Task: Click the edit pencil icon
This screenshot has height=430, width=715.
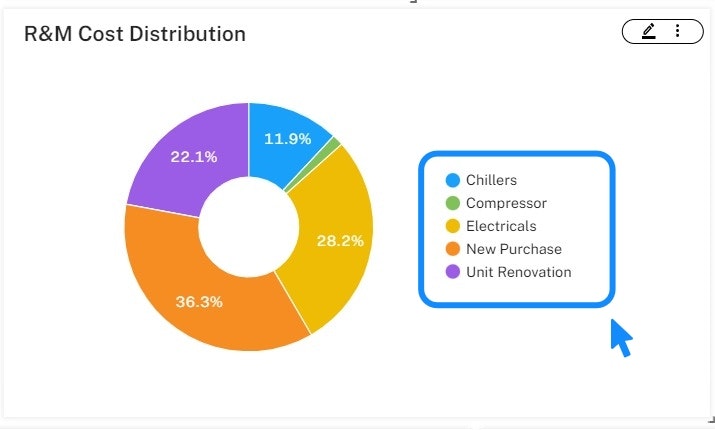Action: point(648,32)
